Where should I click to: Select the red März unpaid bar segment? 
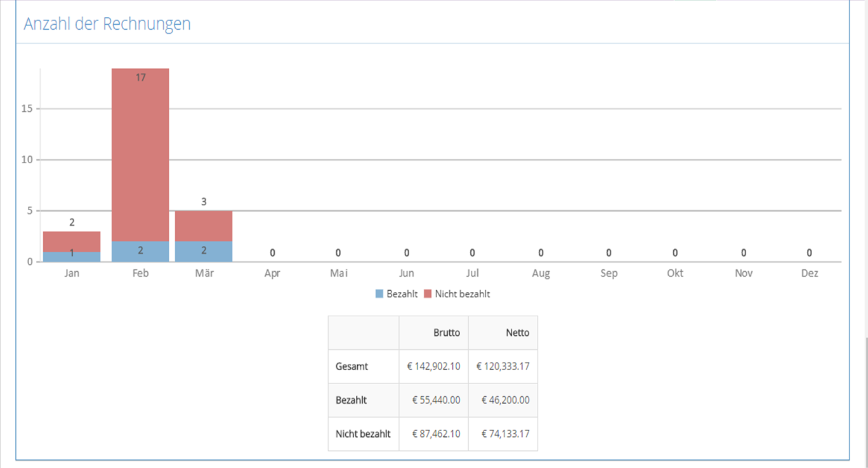[x=204, y=226]
